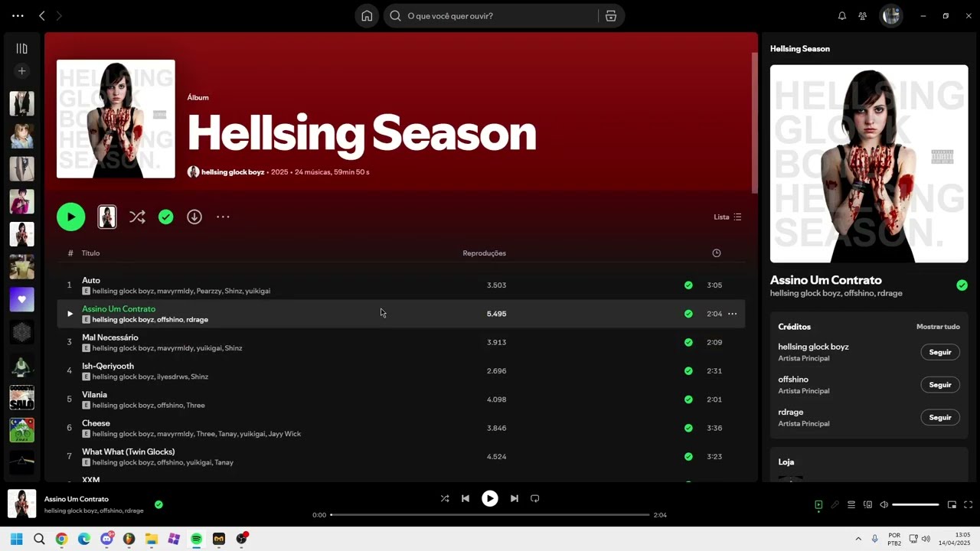Open Spotify in the Windows taskbar
Screen dimensions: 980x551
point(197,539)
